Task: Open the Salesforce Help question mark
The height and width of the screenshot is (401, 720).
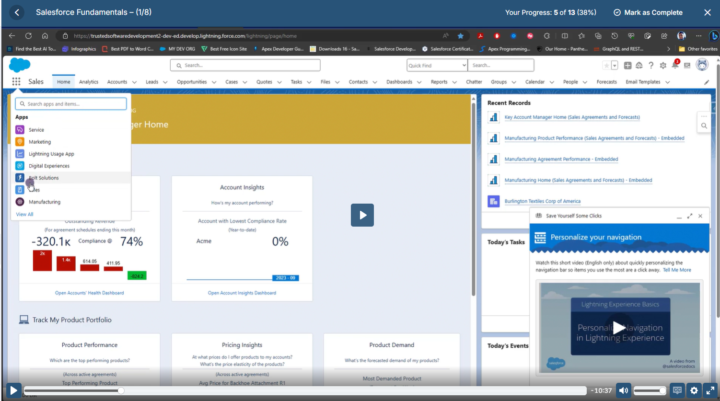Action: 651,66
